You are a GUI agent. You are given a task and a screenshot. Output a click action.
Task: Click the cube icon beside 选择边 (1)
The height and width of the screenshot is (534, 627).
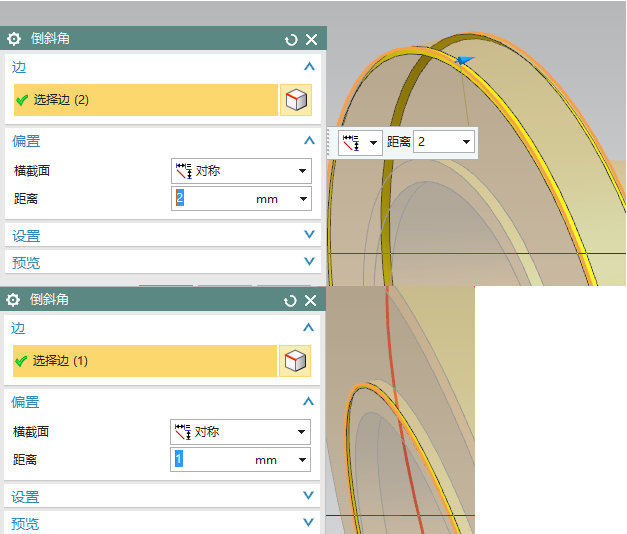295,361
